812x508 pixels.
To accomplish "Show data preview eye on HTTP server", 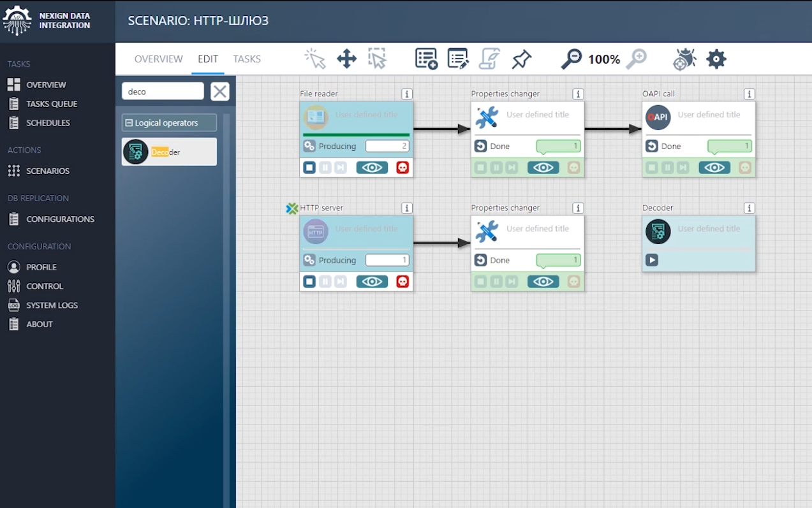I will (x=372, y=281).
